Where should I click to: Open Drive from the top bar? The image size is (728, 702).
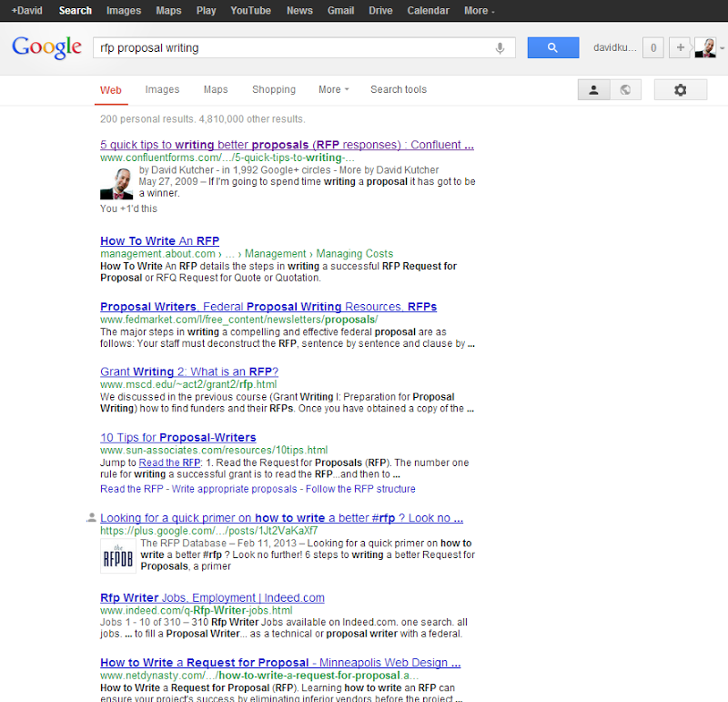click(x=380, y=11)
